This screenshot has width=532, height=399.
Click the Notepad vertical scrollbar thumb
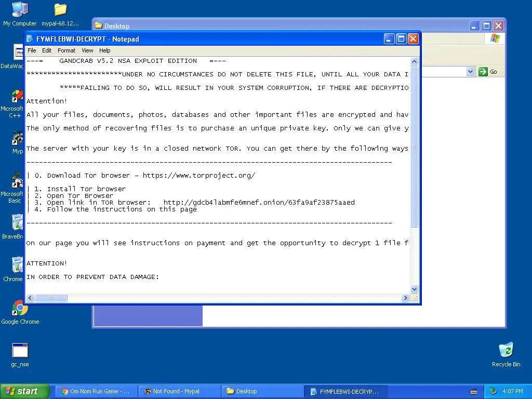414,147
